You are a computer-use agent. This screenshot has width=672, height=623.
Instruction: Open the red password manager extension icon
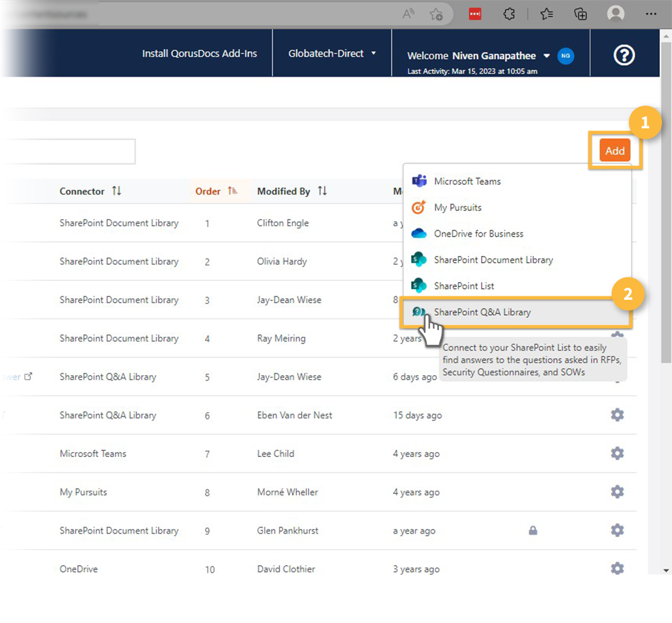click(x=475, y=14)
